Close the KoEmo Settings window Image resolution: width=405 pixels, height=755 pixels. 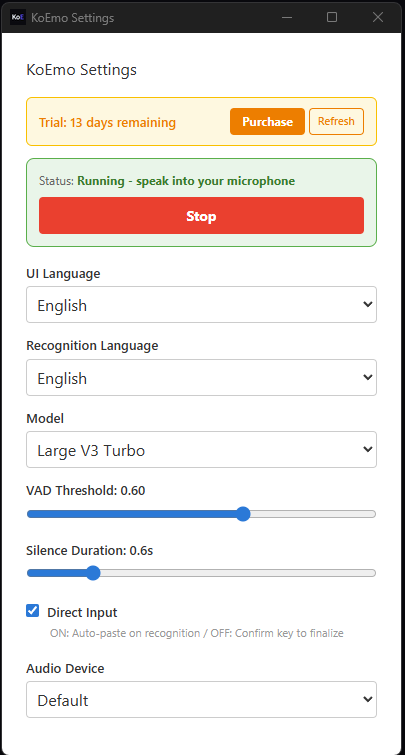378,17
